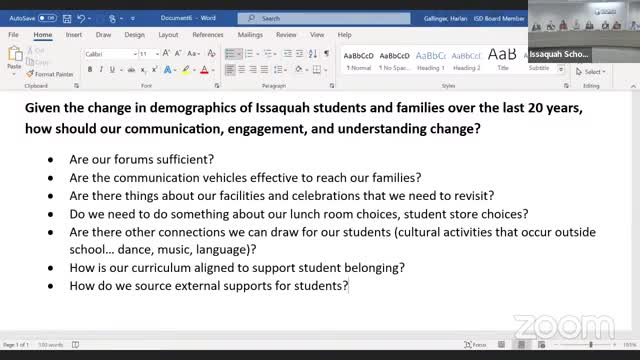Image resolution: width=640 pixels, height=360 pixels.
Task: Click the Text Effects blue A icon
Action: point(167,70)
